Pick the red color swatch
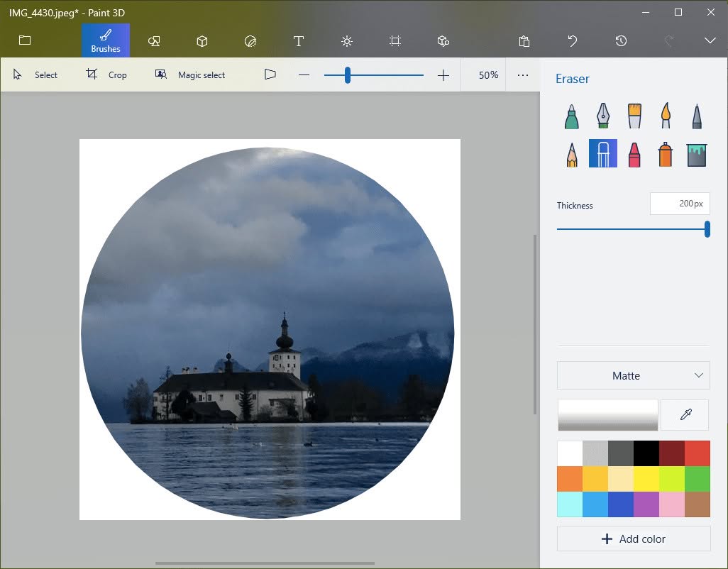The width and height of the screenshot is (728, 569). (x=697, y=453)
